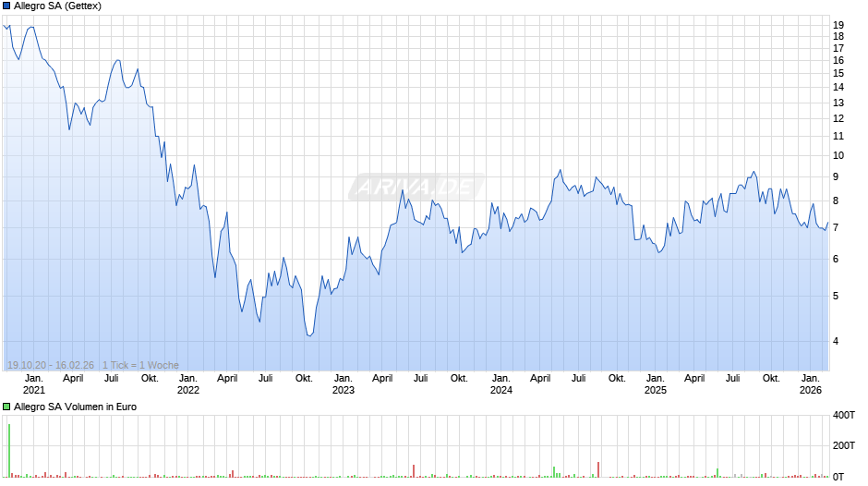Click the red volume bar near July 2023
The image size is (868, 486).
point(414,471)
